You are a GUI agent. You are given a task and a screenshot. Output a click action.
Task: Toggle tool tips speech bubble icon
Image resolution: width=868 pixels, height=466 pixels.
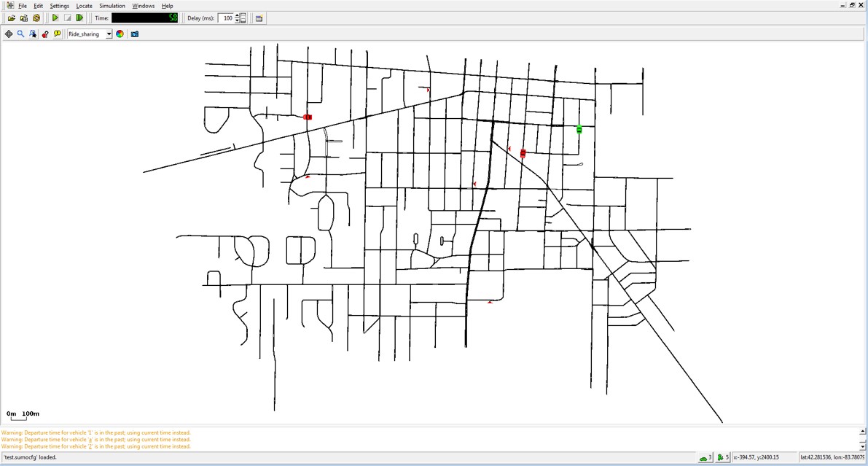[x=58, y=34]
